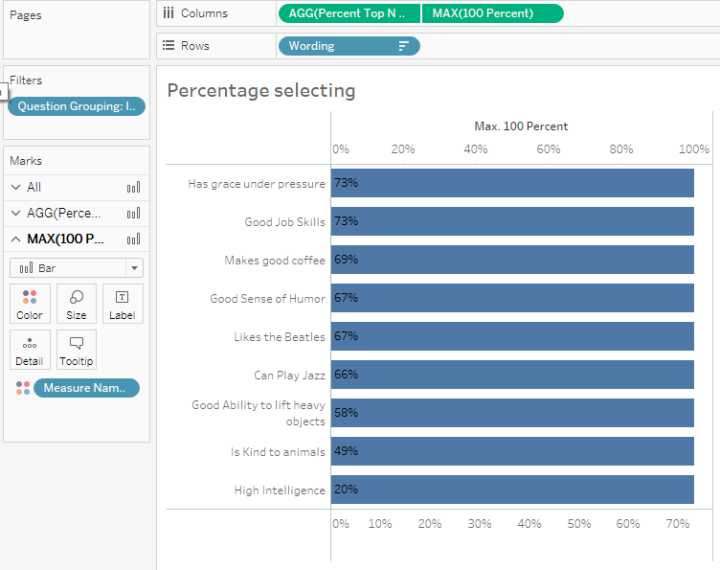Click the Detail marks card button
Image resolution: width=720 pixels, height=570 pixels.
pos(30,350)
